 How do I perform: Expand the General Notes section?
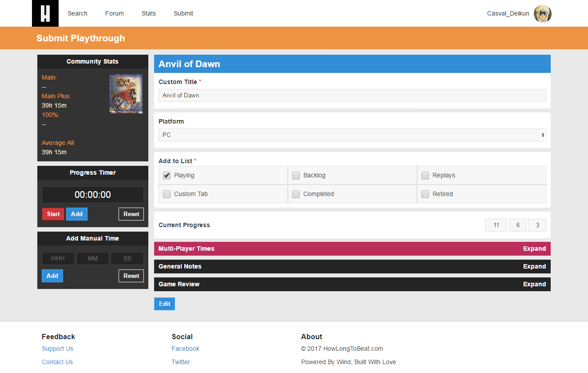352,266
